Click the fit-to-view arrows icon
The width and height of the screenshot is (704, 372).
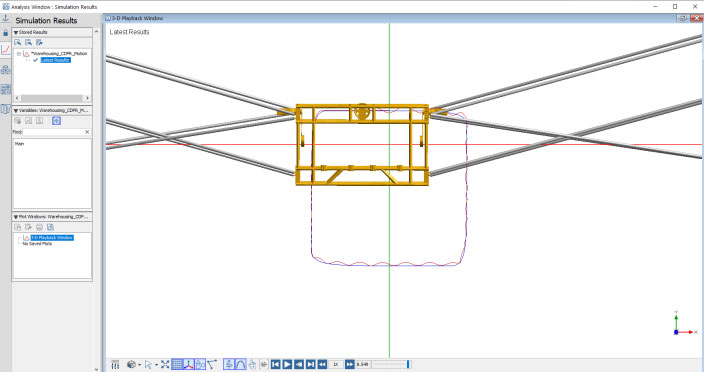(165, 364)
